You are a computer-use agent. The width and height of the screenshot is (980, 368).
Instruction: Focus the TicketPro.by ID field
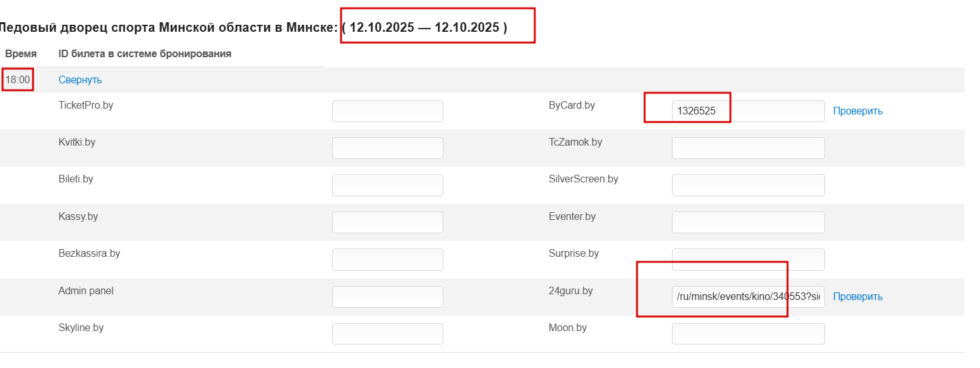(387, 111)
